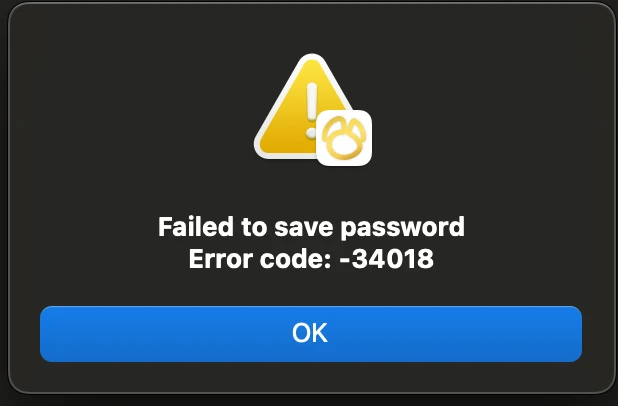The width and height of the screenshot is (618, 406).
Task: Click the Navicat logo's yellow ring shape
Action: point(344,138)
